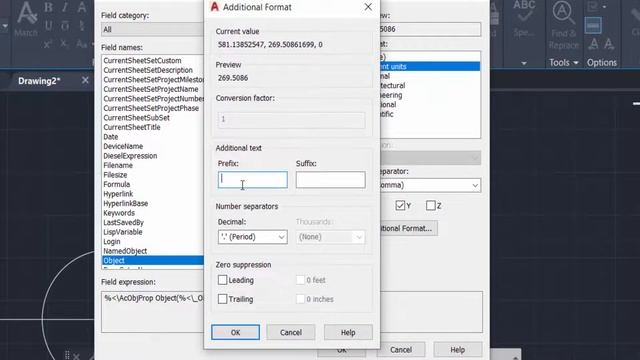This screenshot has width=640, height=360.
Task: Select Filesize field name
Action: [115, 175]
